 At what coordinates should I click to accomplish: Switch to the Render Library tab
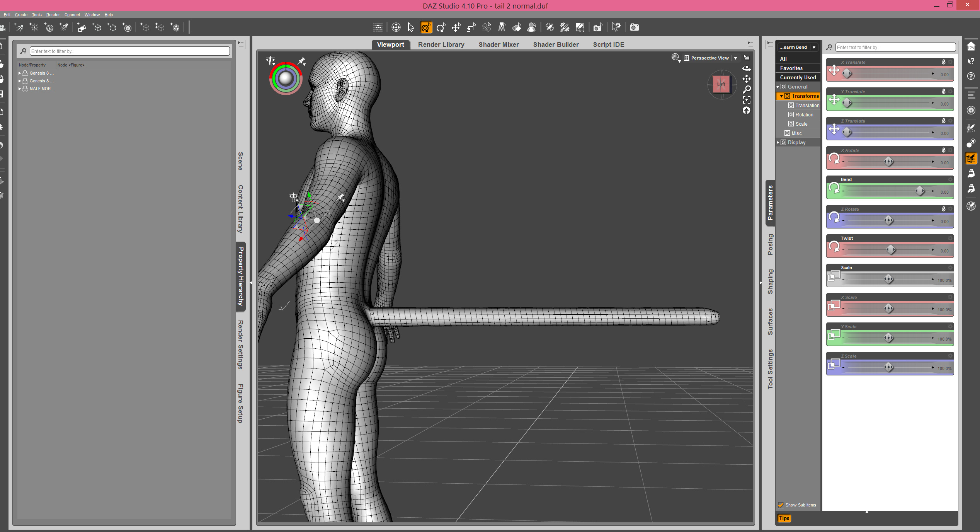[441, 44]
